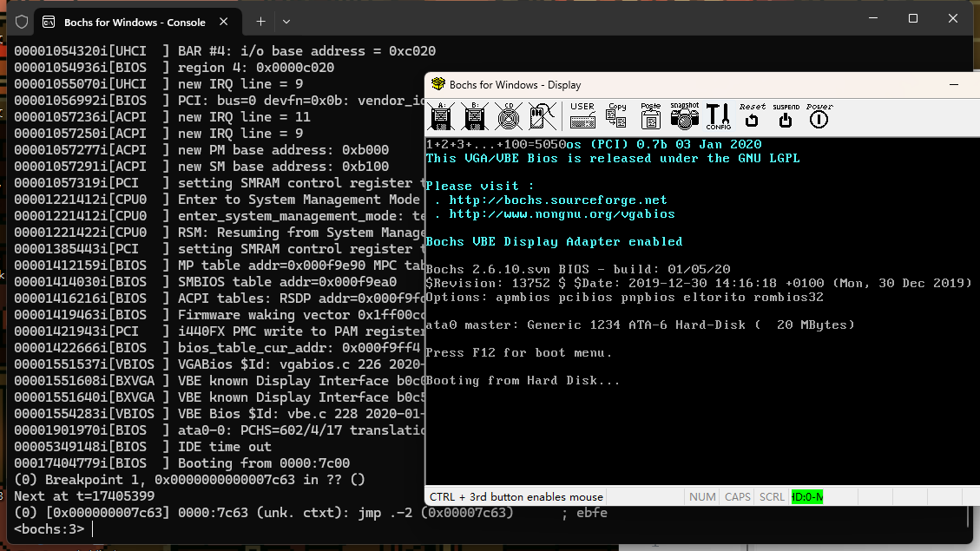The height and width of the screenshot is (551, 980).
Task: Click the console line 'Next at t=17405399'
Action: point(84,496)
